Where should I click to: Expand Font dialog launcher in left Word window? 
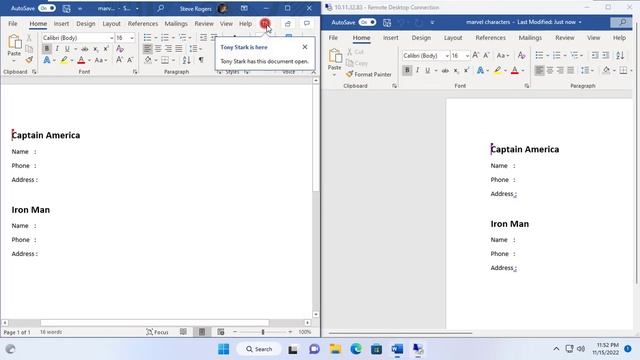[135, 72]
